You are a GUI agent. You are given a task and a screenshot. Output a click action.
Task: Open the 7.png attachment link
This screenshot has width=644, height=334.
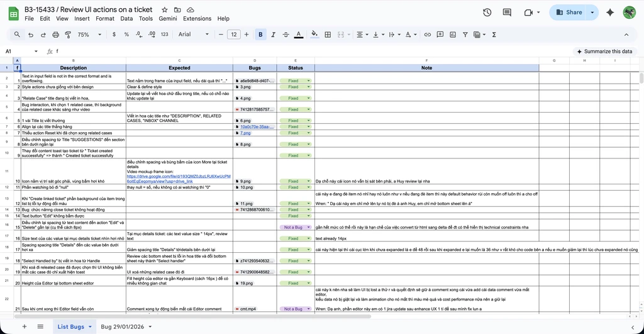tap(245, 133)
